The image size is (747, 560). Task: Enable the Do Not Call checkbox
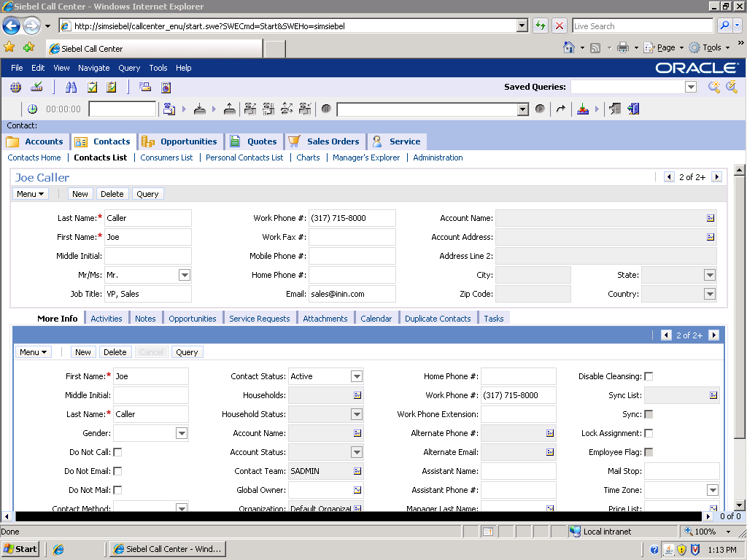117,452
